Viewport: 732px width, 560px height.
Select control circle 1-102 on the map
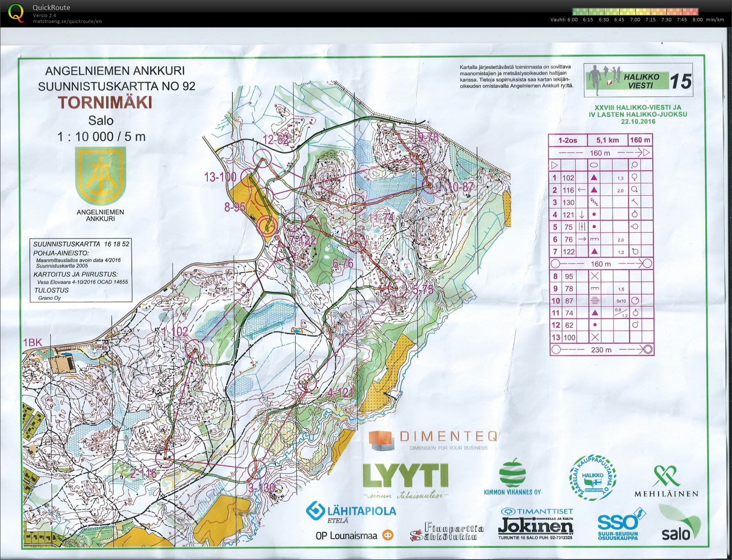point(194,348)
